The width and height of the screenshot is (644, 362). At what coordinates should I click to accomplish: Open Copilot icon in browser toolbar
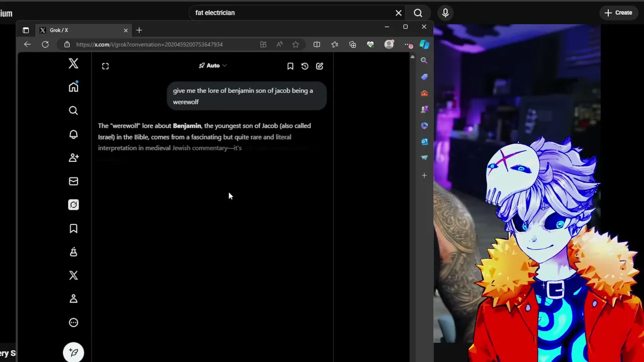click(x=425, y=44)
